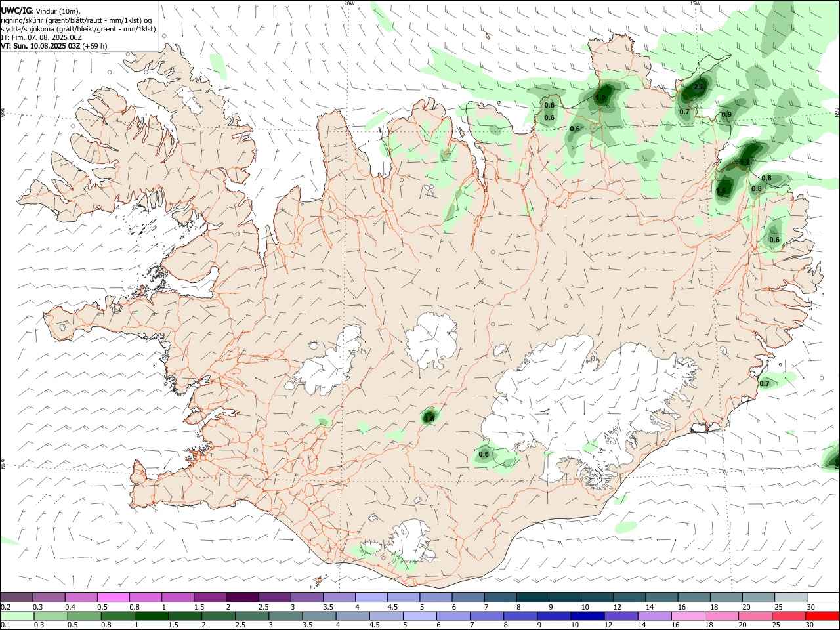Click the 4.5 label in the upper legend row
The height and width of the screenshot is (630, 840).
(x=392, y=608)
